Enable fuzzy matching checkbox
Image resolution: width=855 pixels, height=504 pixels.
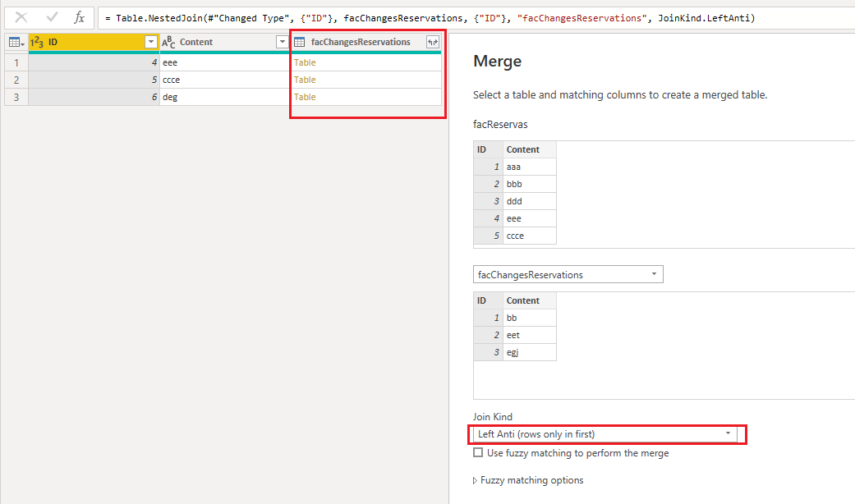(478, 453)
